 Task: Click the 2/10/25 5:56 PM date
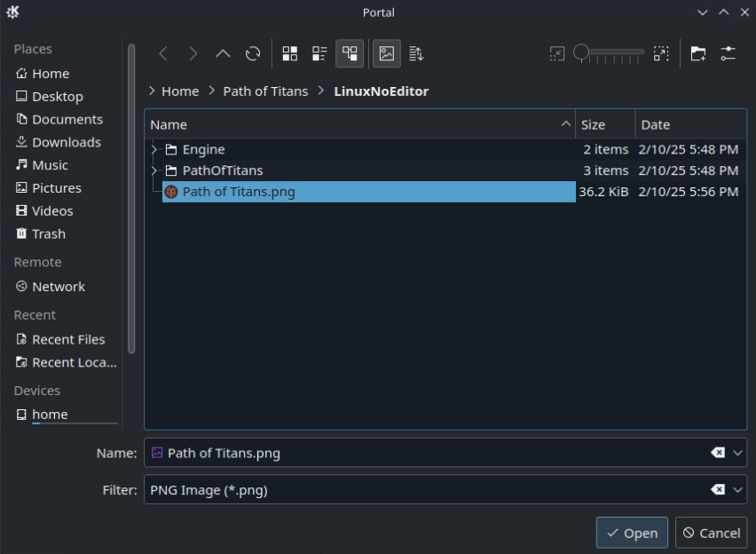point(688,192)
